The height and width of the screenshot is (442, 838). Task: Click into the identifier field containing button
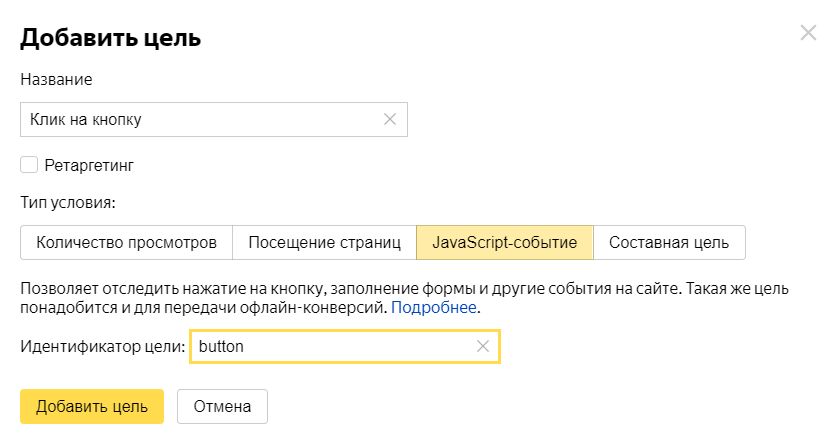click(x=330, y=346)
